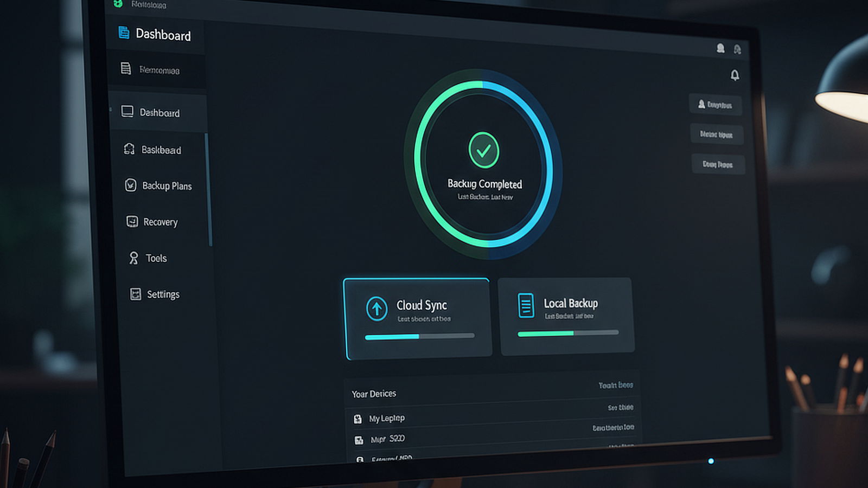Click the notification bell icon
This screenshot has height=488, width=868.
735,75
